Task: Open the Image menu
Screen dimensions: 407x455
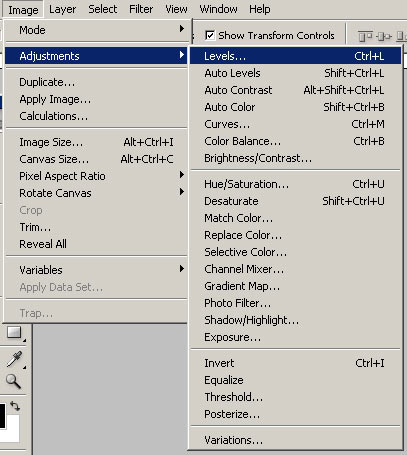Action: pos(23,10)
